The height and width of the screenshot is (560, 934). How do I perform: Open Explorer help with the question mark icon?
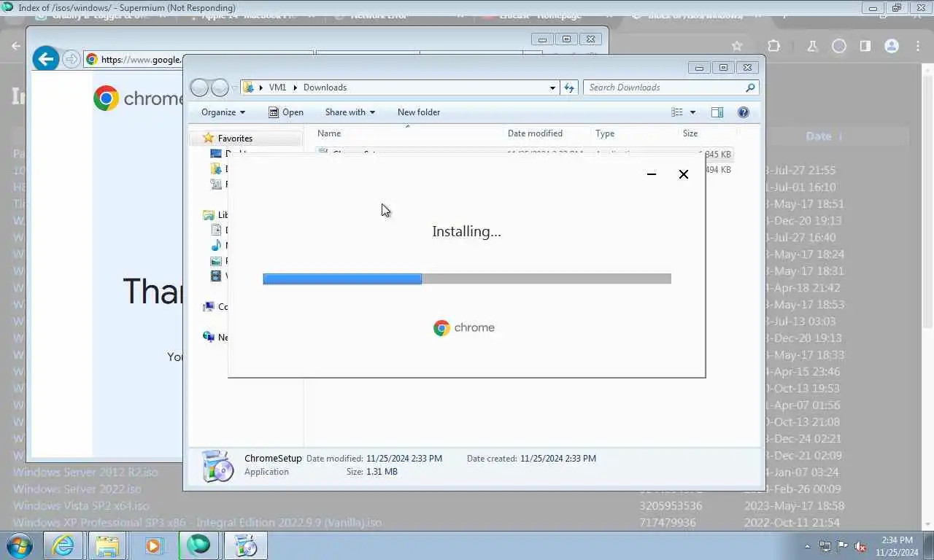coord(744,112)
